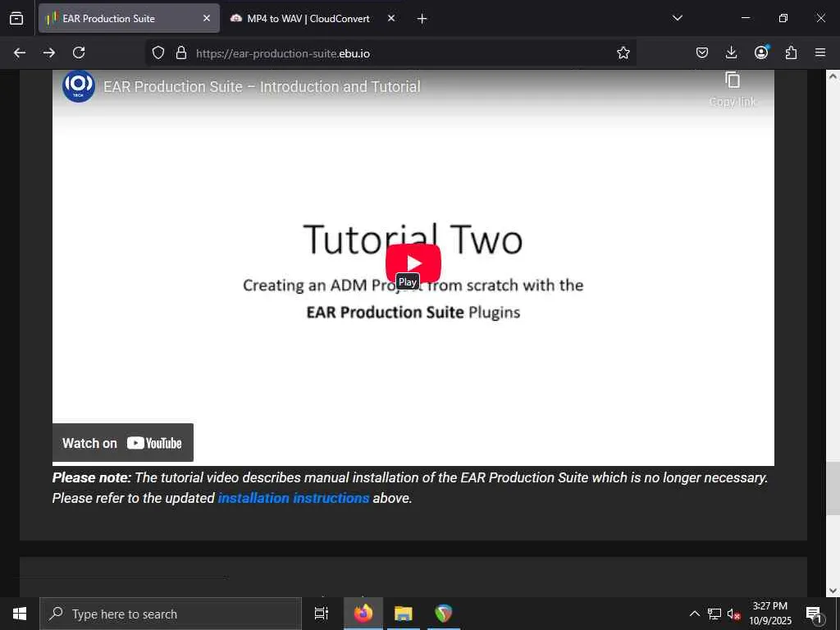Save page to Pocket
This screenshot has width=840, height=630.
click(702, 52)
